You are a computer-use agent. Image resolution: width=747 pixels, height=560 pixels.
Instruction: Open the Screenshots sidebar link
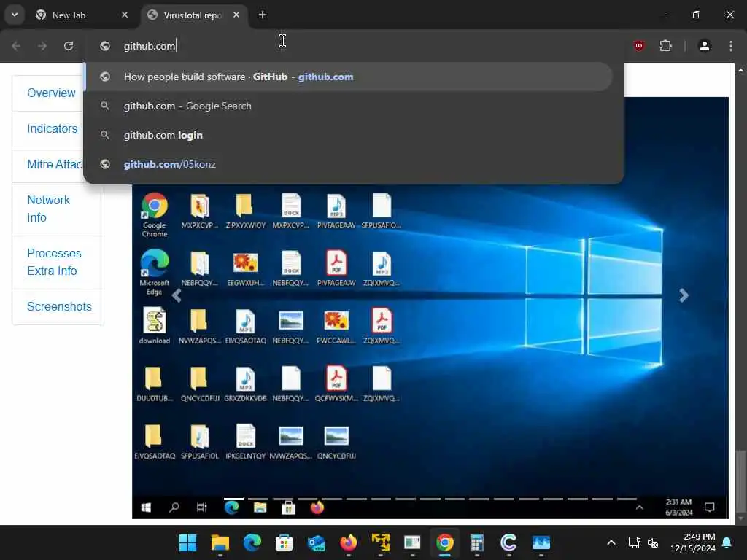(x=59, y=306)
